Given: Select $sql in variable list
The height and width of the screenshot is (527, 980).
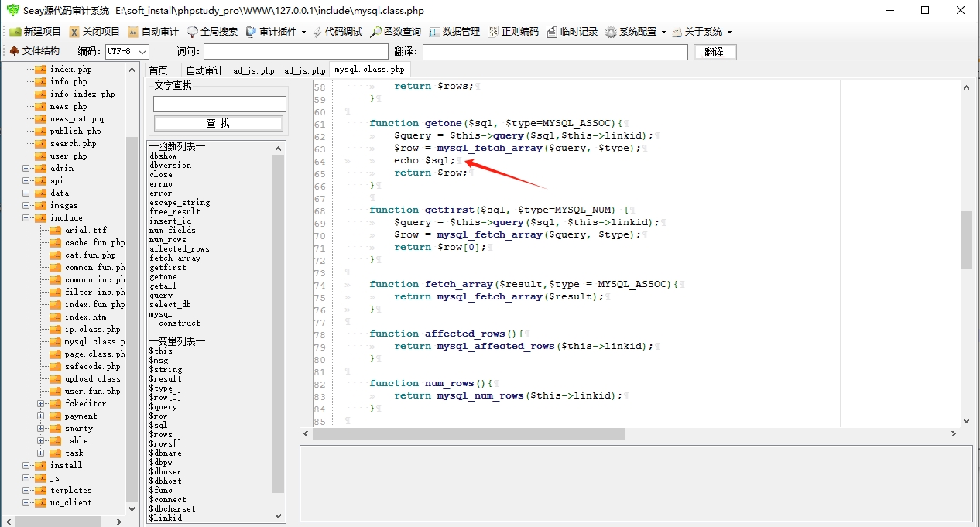Looking at the screenshot, I should 158,425.
